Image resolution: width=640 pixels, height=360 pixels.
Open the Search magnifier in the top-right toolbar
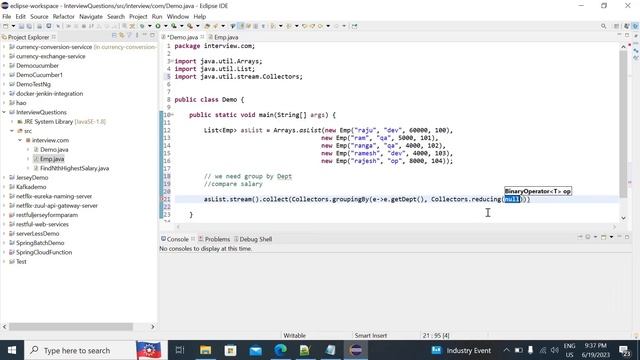coord(603,26)
